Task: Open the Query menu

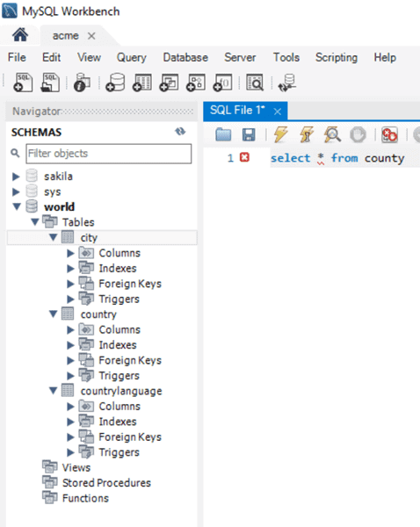Action: coord(131,57)
